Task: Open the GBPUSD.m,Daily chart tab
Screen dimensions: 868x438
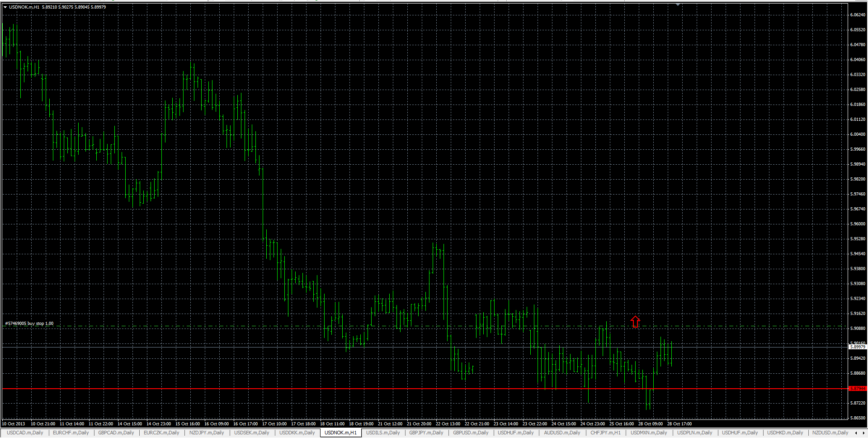Action: (471, 433)
